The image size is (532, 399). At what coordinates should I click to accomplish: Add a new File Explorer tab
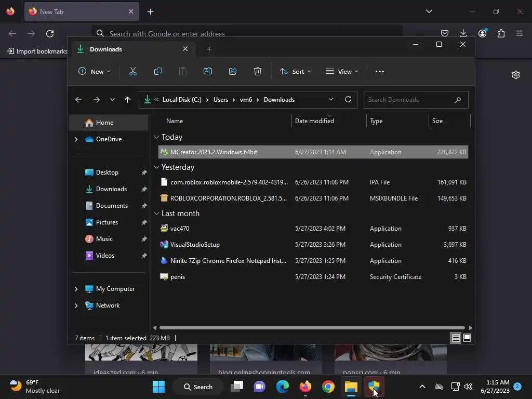[209, 49]
